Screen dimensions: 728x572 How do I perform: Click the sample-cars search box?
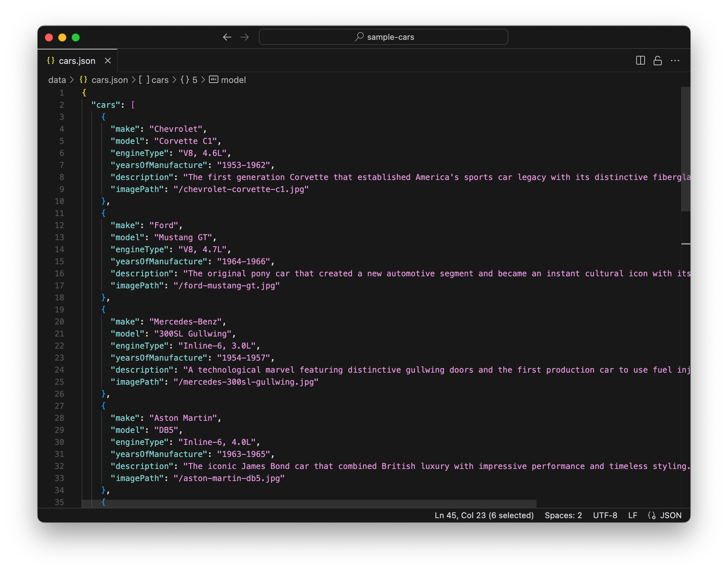click(x=383, y=37)
